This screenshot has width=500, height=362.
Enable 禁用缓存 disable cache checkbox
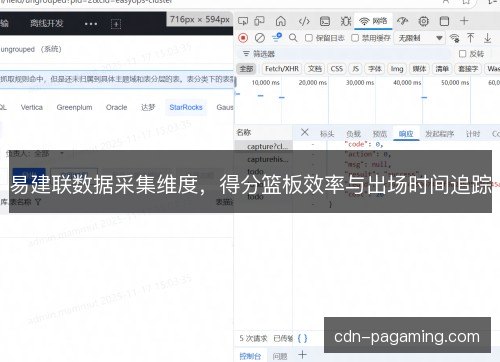pos(355,38)
